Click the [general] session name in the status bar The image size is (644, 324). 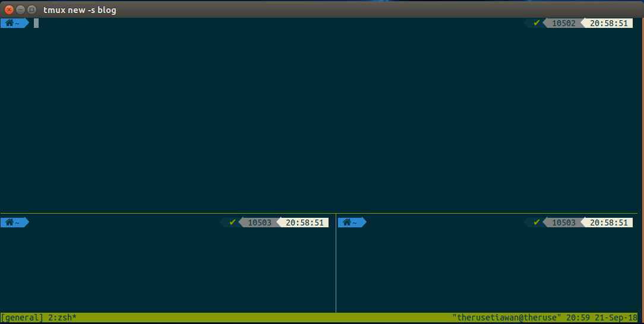click(22, 317)
